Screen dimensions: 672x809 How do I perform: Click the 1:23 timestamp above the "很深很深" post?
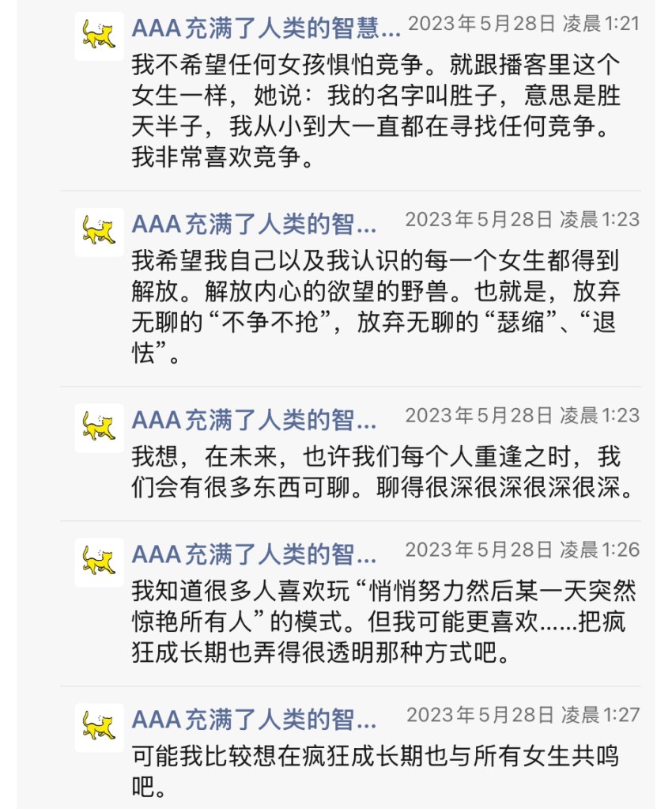coord(522,415)
